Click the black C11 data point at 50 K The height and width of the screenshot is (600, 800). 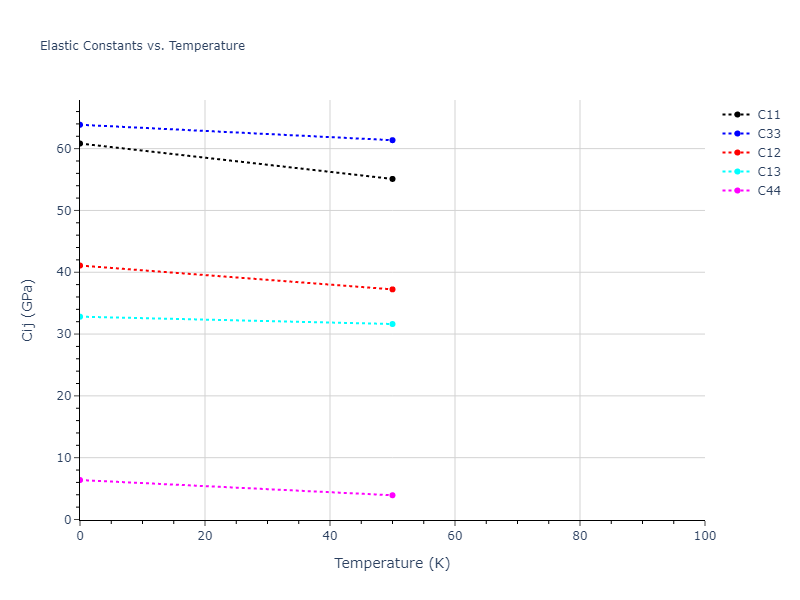click(392, 179)
